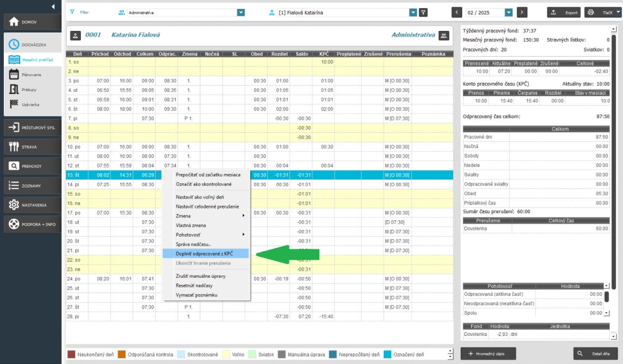Click the Hromadný zápis button
623x364 pixels.
[x=488, y=354]
